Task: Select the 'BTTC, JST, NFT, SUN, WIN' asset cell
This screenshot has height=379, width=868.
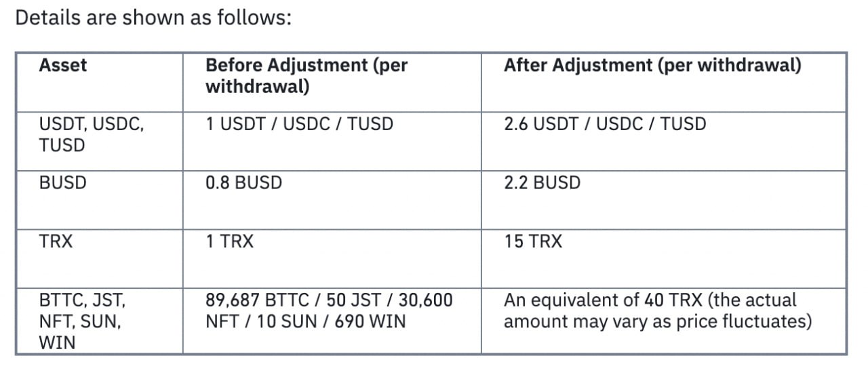Action: (82, 321)
